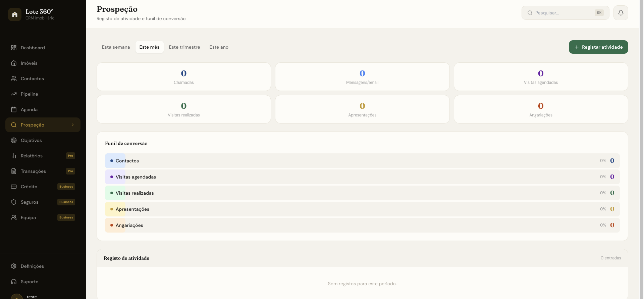This screenshot has height=299, width=644.
Task: Click the Transações document icon
Action: [x=14, y=171]
